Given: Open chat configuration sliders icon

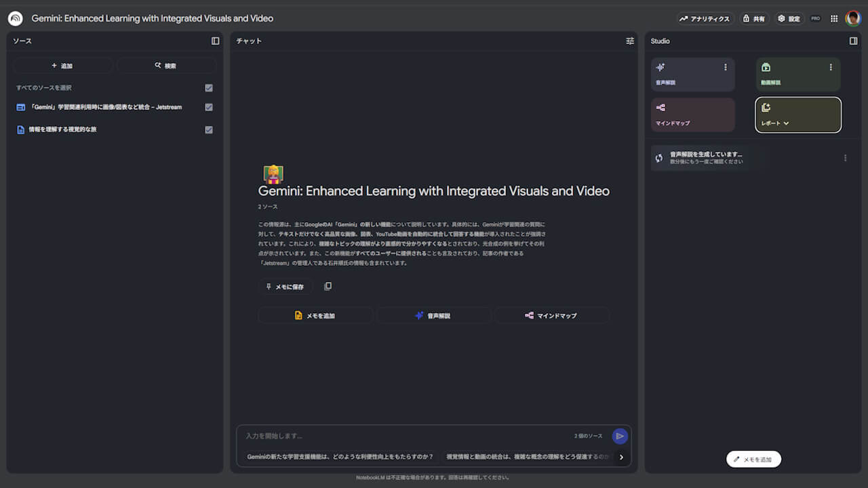Looking at the screenshot, I should point(630,41).
